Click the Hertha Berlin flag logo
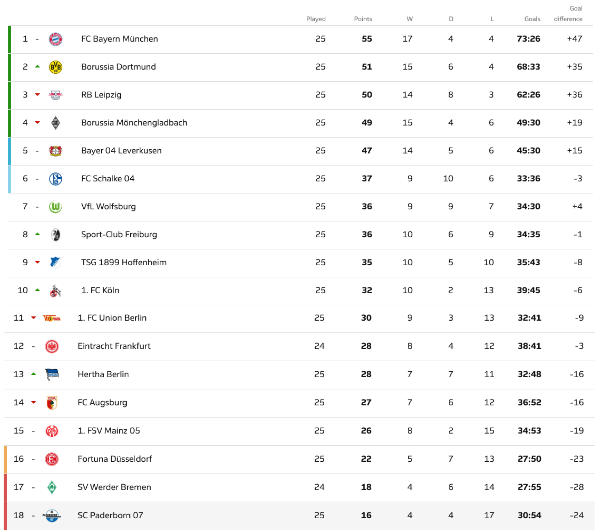 click(x=52, y=374)
